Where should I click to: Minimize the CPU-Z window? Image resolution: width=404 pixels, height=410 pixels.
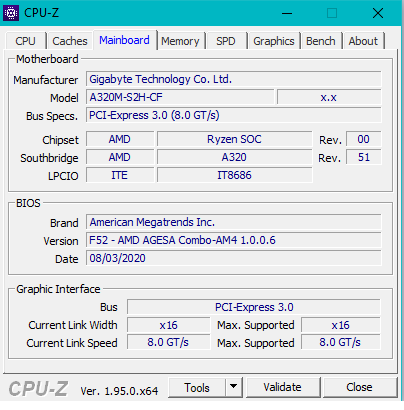(x=287, y=13)
